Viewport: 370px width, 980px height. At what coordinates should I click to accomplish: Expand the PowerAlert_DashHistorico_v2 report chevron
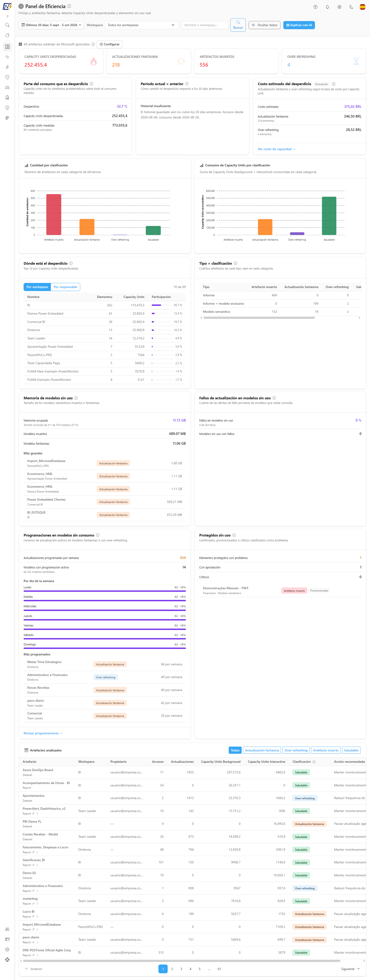coord(37,813)
